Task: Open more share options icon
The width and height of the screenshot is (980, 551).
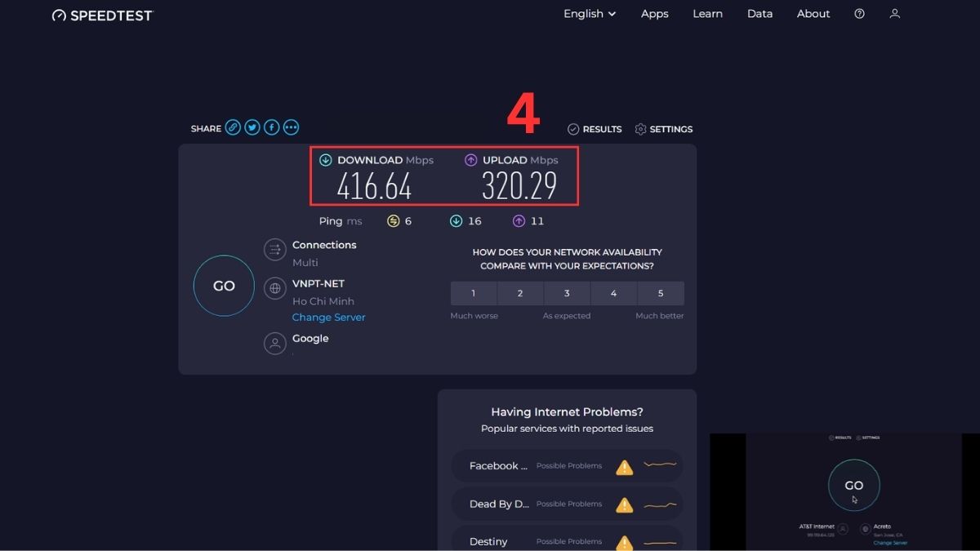Action: click(x=291, y=127)
